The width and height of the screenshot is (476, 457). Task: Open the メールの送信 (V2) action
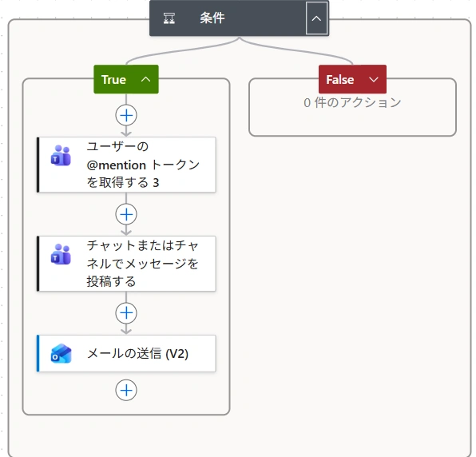pyautogui.click(x=126, y=353)
